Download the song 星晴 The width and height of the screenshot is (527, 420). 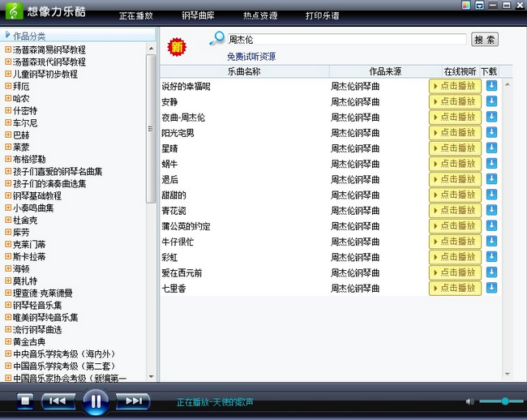491,148
